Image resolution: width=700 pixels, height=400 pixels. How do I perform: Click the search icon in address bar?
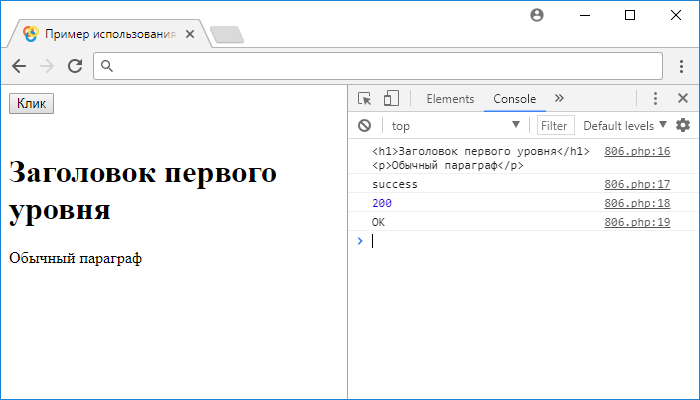click(x=107, y=66)
